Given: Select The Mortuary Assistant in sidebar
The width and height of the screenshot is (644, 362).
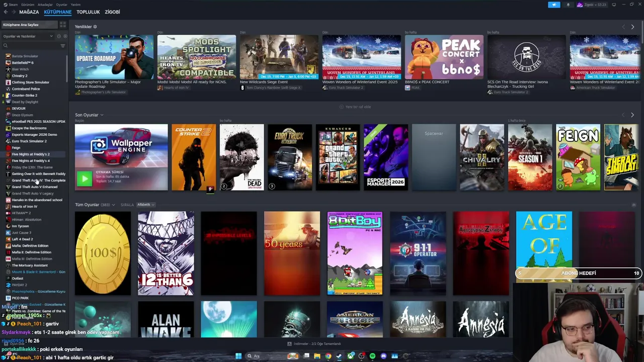Looking at the screenshot, I should [x=30, y=265].
